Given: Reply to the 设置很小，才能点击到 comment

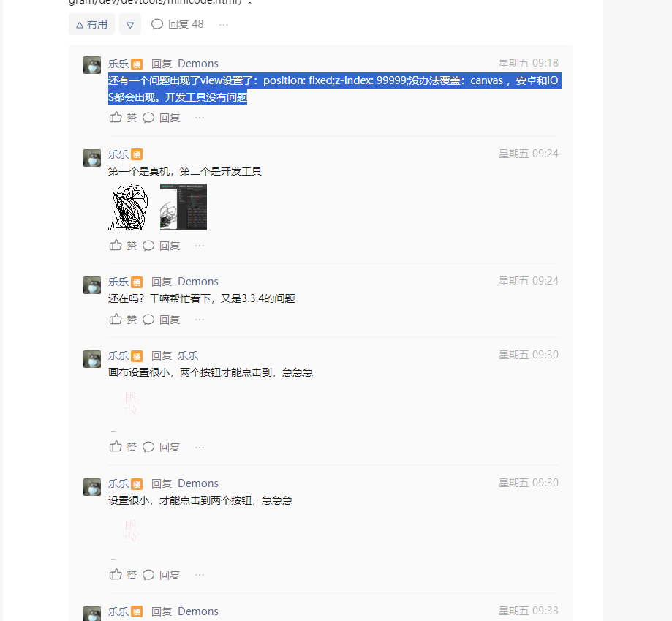Looking at the screenshot, I should pyautogui.click(x=161, y=575).
